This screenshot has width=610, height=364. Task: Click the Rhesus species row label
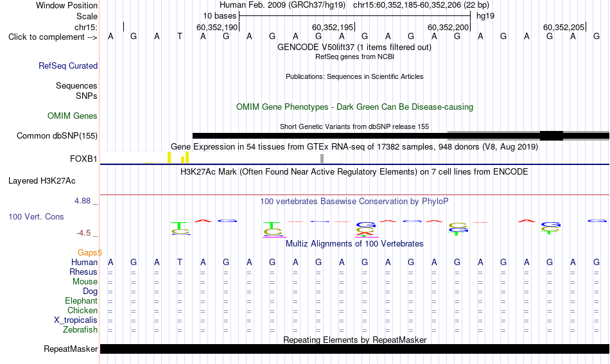click(83, 272)
